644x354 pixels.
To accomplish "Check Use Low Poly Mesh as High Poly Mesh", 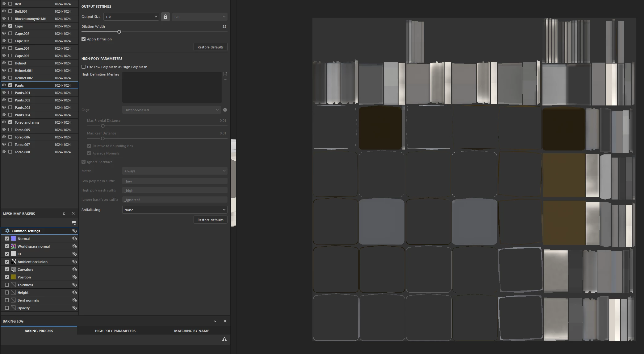I will pos(84,67).
